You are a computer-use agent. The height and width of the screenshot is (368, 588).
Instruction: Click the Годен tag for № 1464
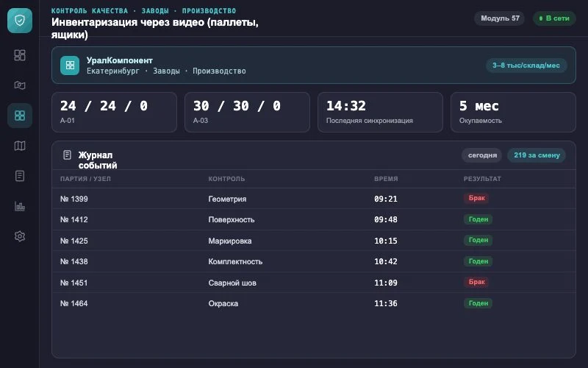click(x=478, y=303)
